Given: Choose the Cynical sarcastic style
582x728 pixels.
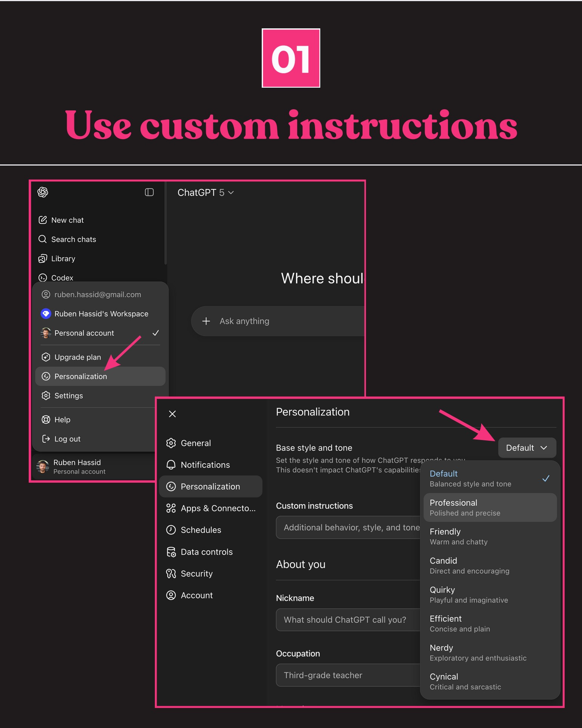Looking at the screenshot, I should [x=490, y=682].
